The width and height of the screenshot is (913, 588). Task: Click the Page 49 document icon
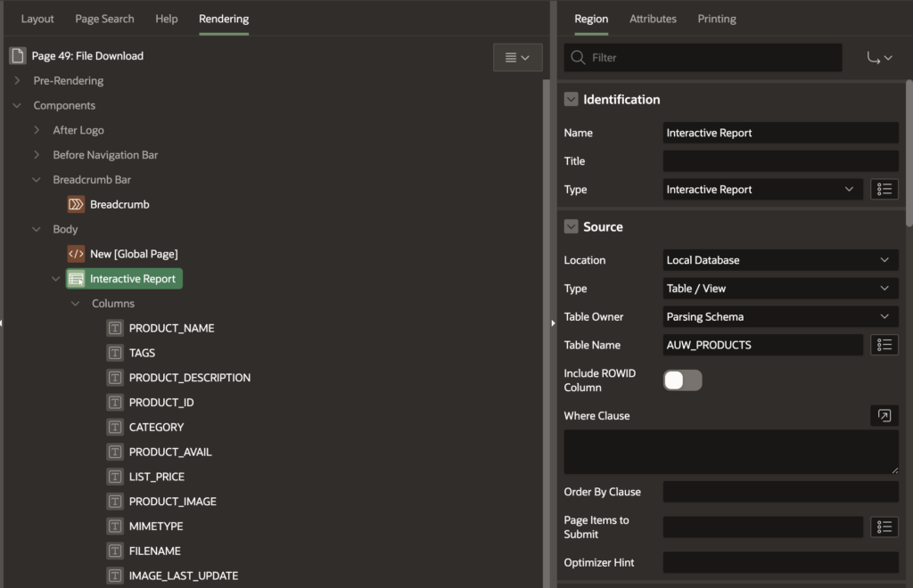(16, 55)
